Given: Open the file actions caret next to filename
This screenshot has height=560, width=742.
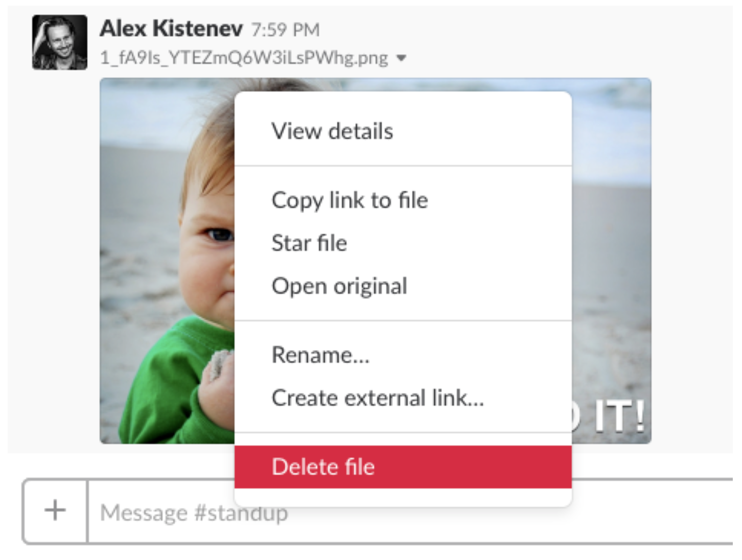Looking at the screenshot, I should point(402,58).
